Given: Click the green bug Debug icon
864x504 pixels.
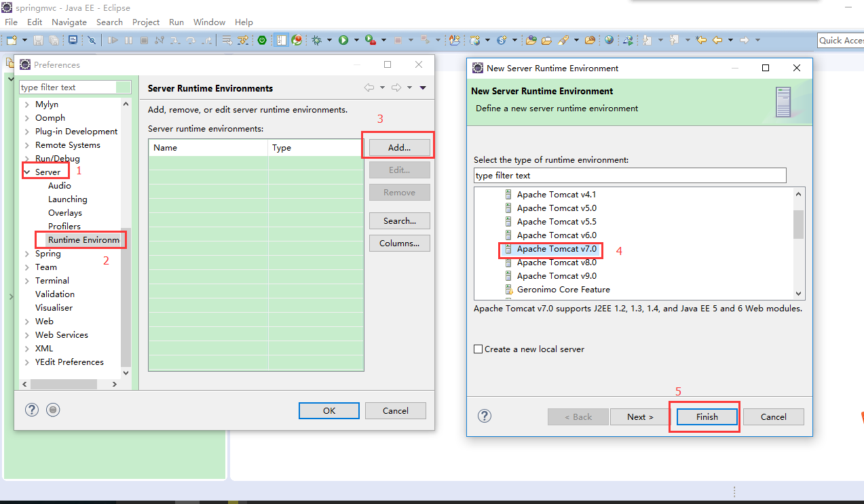Looking at the screenshot, I should point(316,40).
